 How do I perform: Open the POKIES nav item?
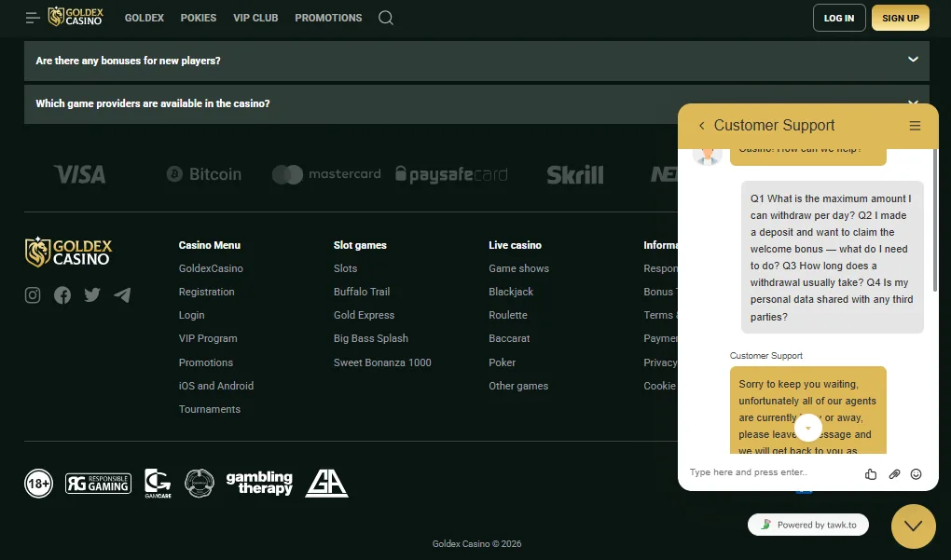(199, 18)
